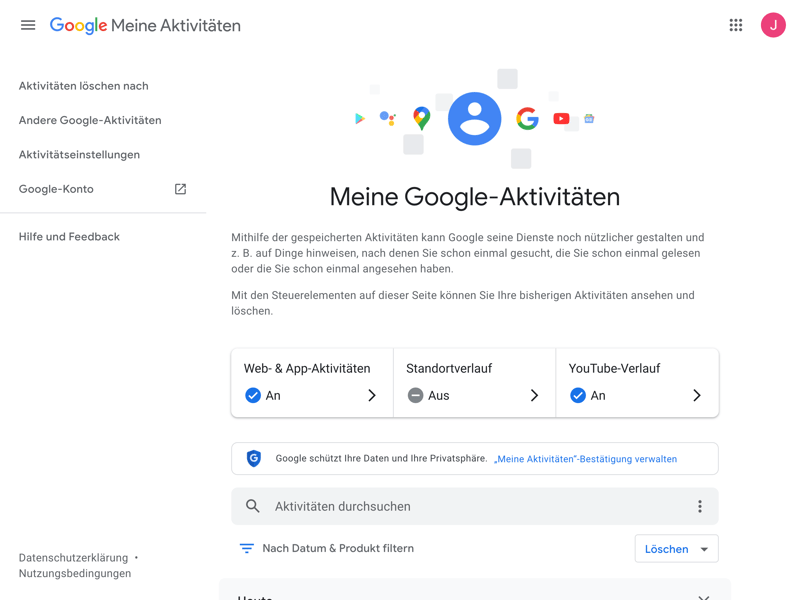Open Standortverlauf status card showing Aus
Viewport: 800px width, 600px height.
click(474, 383)
